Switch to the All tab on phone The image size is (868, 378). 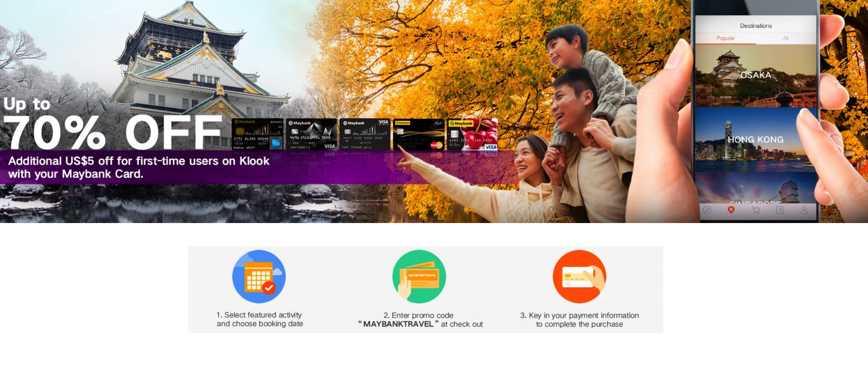coord(786,38)
